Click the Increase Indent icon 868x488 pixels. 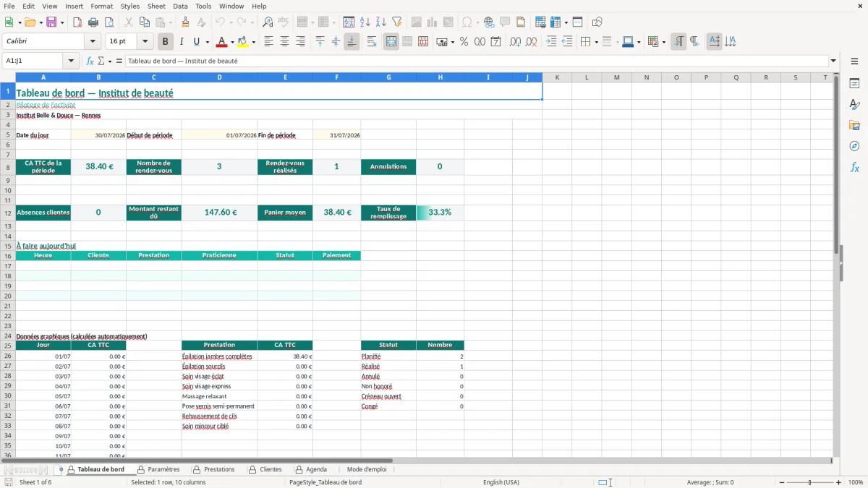[x=551, y=42]
